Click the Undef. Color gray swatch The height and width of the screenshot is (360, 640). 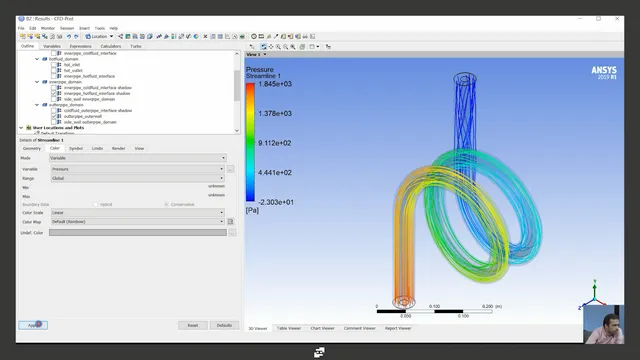(138, 233)
